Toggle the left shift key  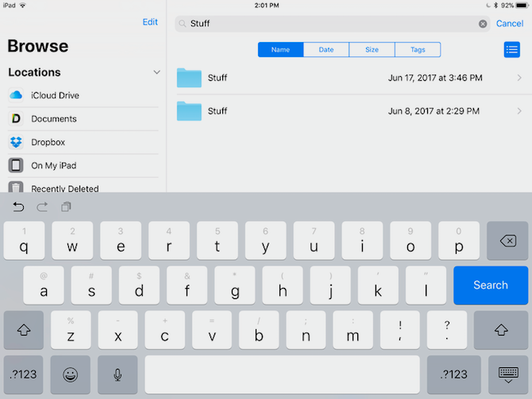click(x=24, y=330)
